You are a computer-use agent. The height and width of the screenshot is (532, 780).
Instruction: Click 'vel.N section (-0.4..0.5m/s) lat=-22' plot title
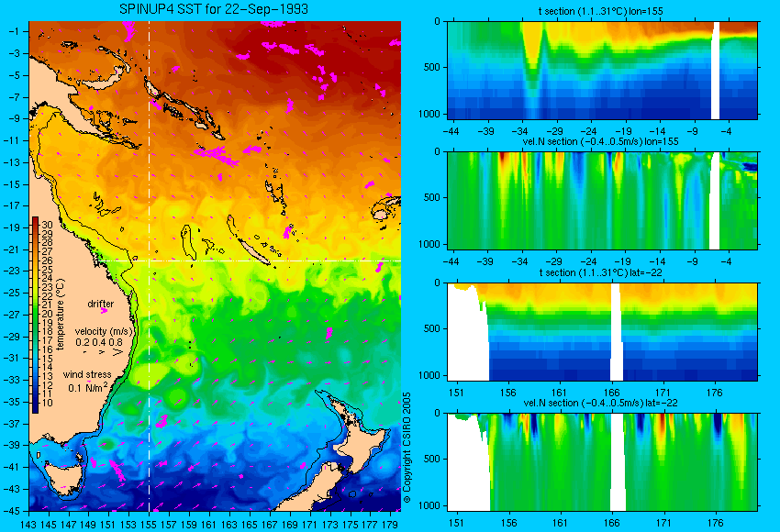tap(600, 403)
